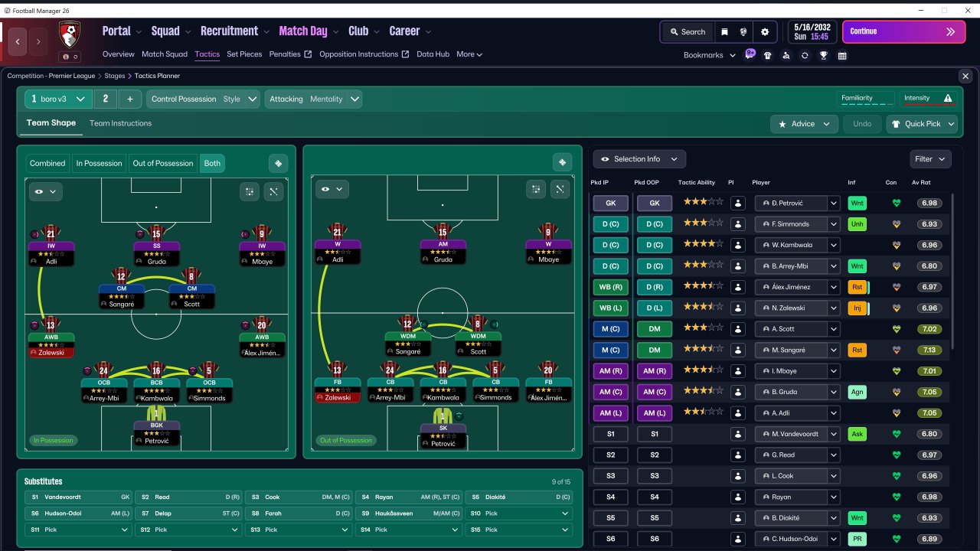The height and width of the screenshot is (551, 980).
Task: Open the Attacking Mentality dropdown
Action: tap(314, 99)
